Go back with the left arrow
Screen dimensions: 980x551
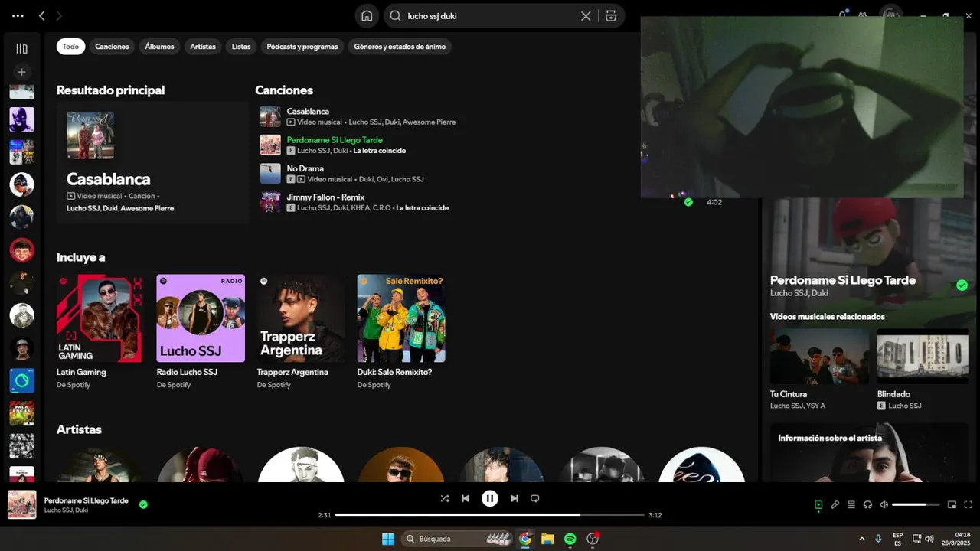click(42, 15)
